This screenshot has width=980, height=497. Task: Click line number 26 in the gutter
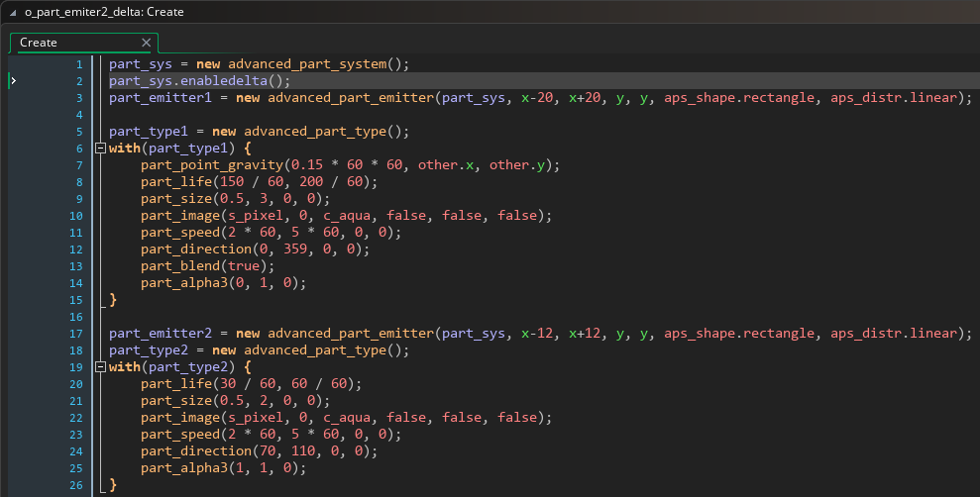click(75, 485)
